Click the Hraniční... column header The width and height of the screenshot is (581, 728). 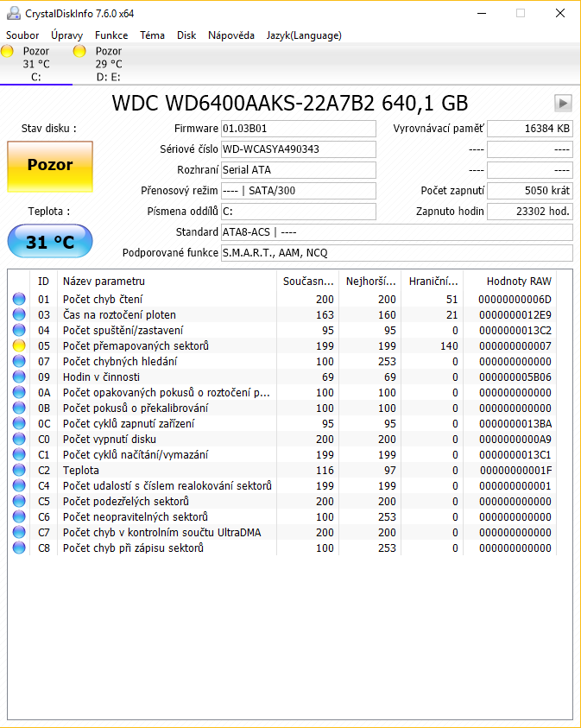[x=433, y=282]
